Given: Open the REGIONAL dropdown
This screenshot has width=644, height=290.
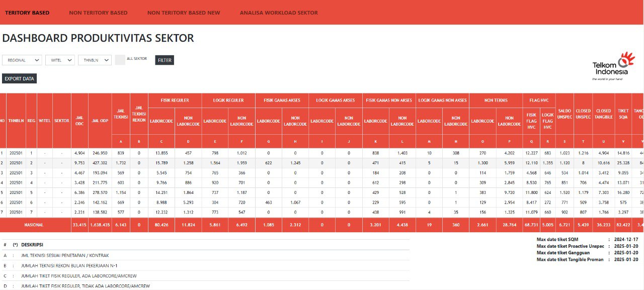Looking at the screenshot, I should tap(22, 60).
